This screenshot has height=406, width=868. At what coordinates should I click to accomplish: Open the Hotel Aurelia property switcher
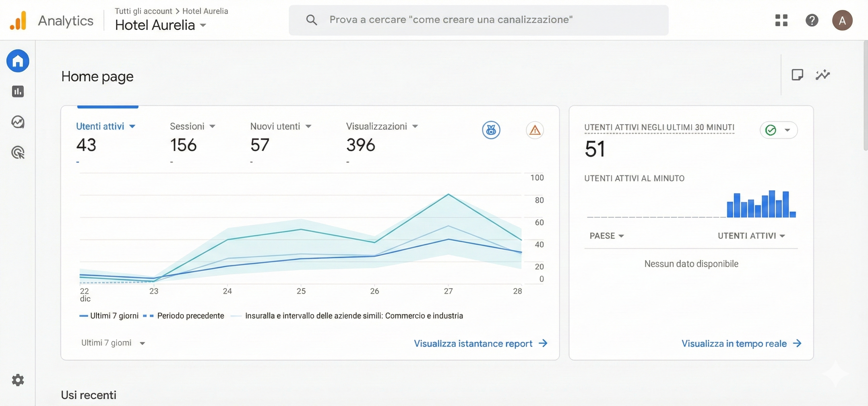tap(161, 25)
